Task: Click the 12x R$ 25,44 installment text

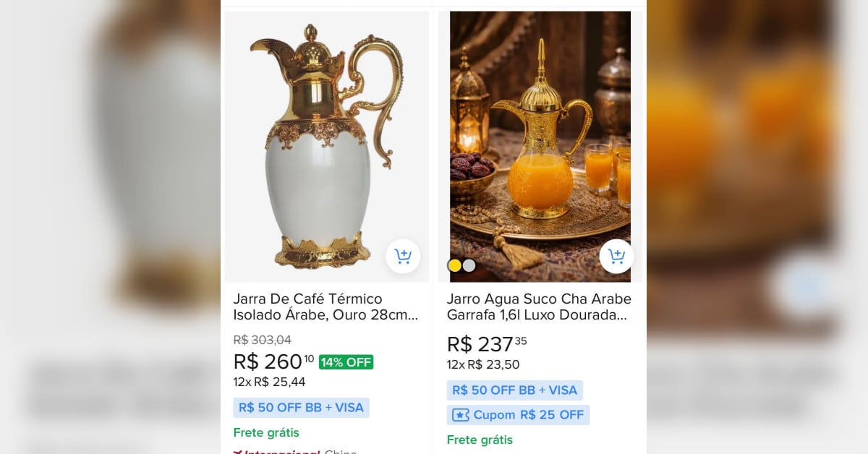Action: pos(269,382)
